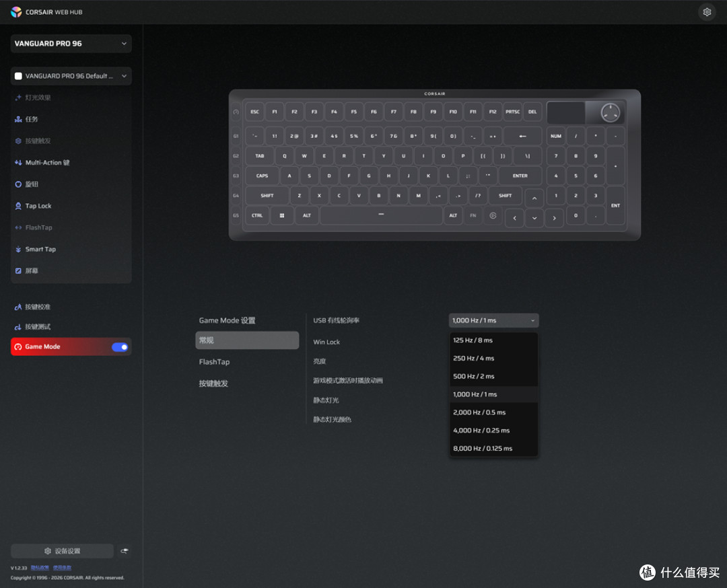Open the 按键校准 key calibration icon
The height and width of the screenshot is (588, 727).
tap(18, 307)
